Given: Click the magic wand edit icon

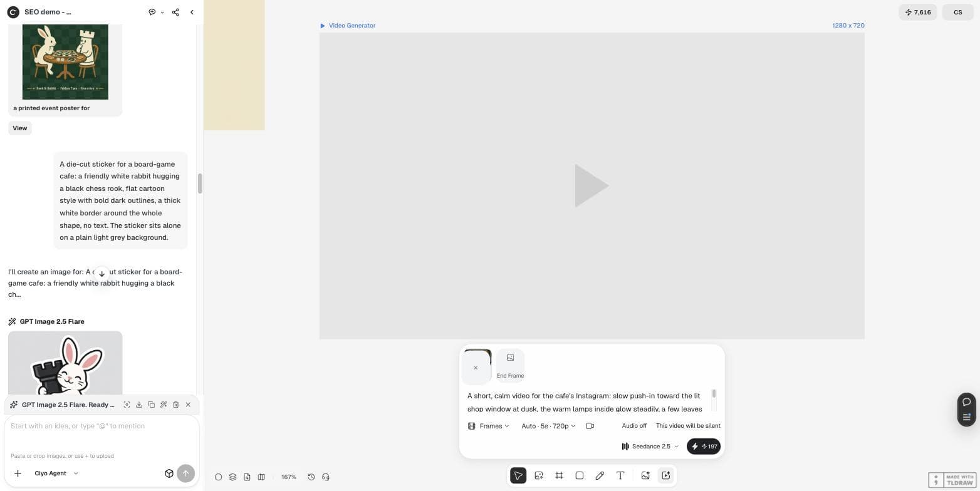Looking at the screenshot, I should 164,405.
